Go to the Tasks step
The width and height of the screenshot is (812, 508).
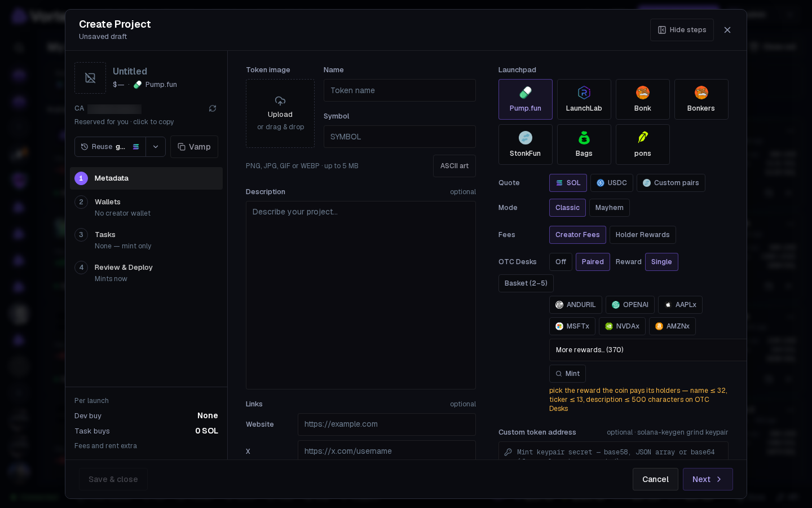[x=146, y=240]
